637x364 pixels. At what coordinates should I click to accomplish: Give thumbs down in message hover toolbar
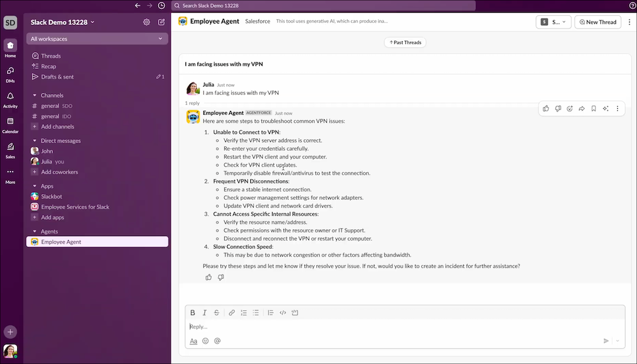tap(558, 109)
